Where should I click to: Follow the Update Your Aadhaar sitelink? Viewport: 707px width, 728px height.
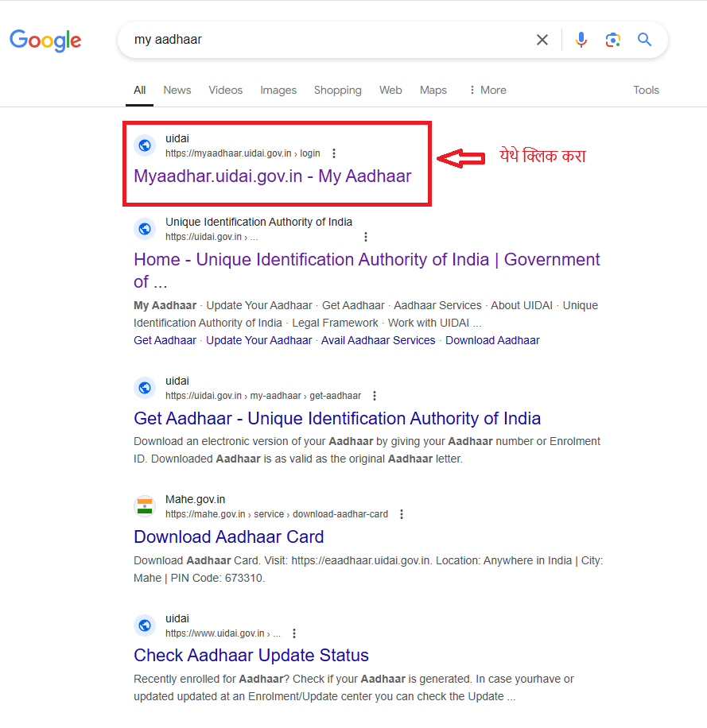[x=258, y=340]
